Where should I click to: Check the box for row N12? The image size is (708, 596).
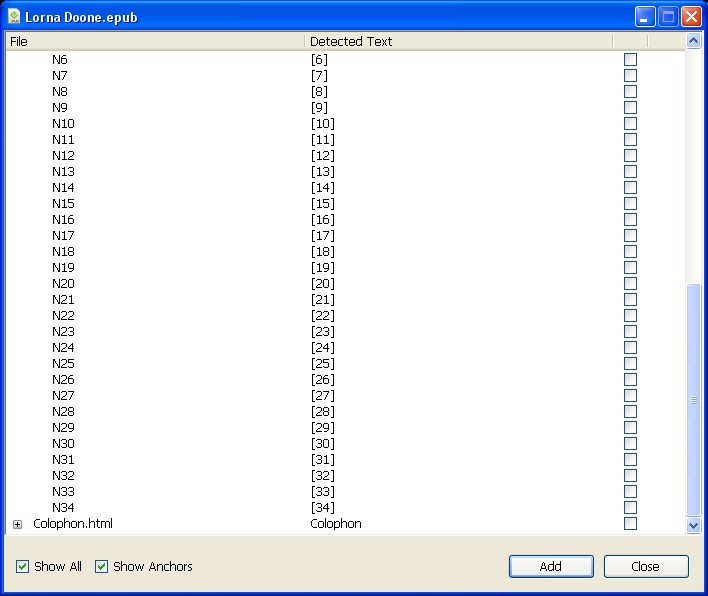point(630,156)
